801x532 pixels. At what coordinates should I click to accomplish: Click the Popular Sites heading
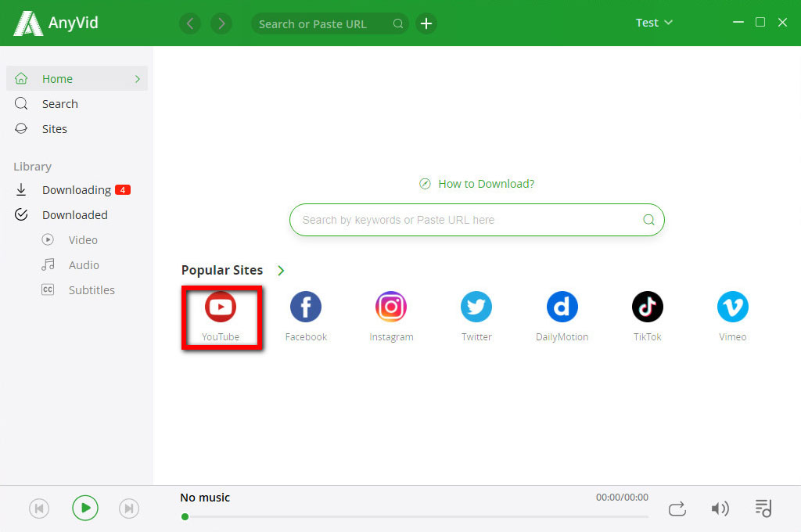tap(222, 270)
